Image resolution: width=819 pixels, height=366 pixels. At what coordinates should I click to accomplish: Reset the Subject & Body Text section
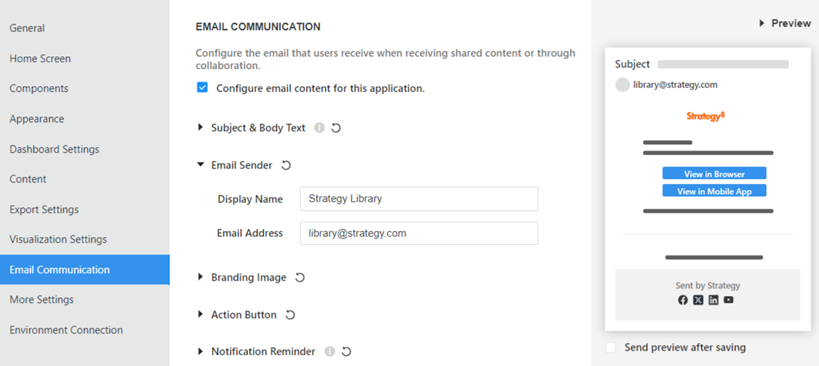(x=336, y=128)
